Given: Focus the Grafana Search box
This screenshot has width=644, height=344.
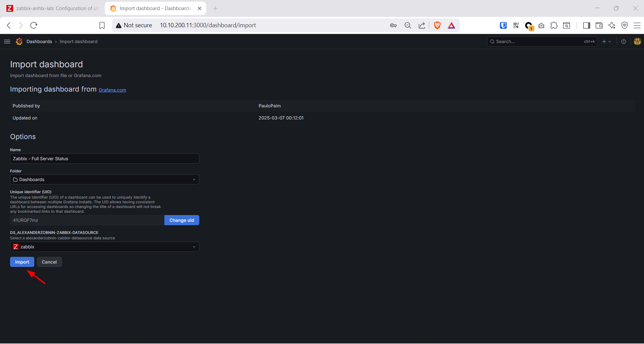Looking at the screenshot, I should 538,41.
